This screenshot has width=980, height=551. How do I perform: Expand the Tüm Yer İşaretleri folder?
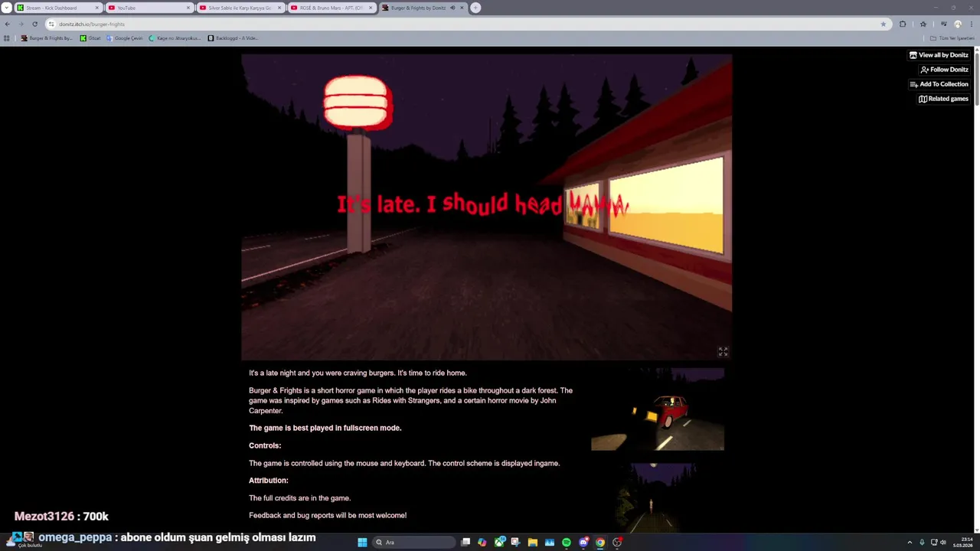coord(952,38)
